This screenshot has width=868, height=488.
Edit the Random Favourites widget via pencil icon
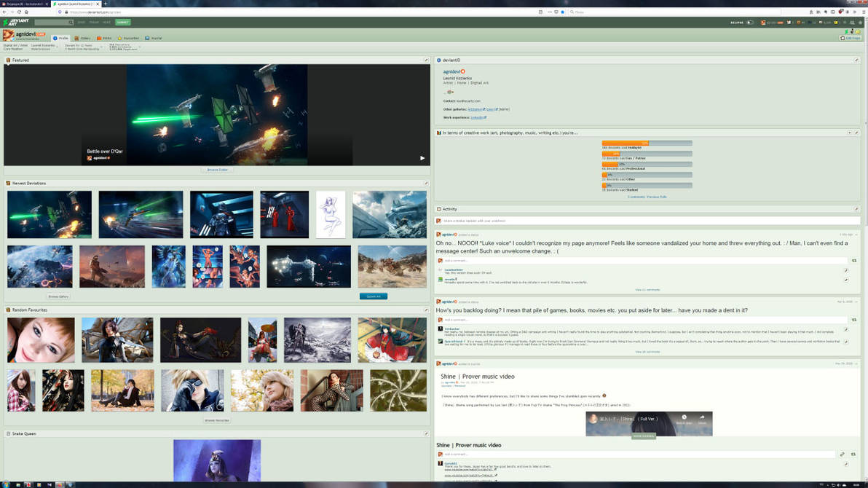tap(426, 310)
